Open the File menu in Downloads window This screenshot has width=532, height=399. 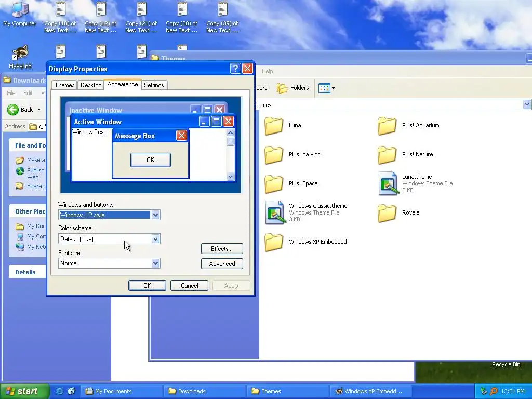tap(11, 93)
